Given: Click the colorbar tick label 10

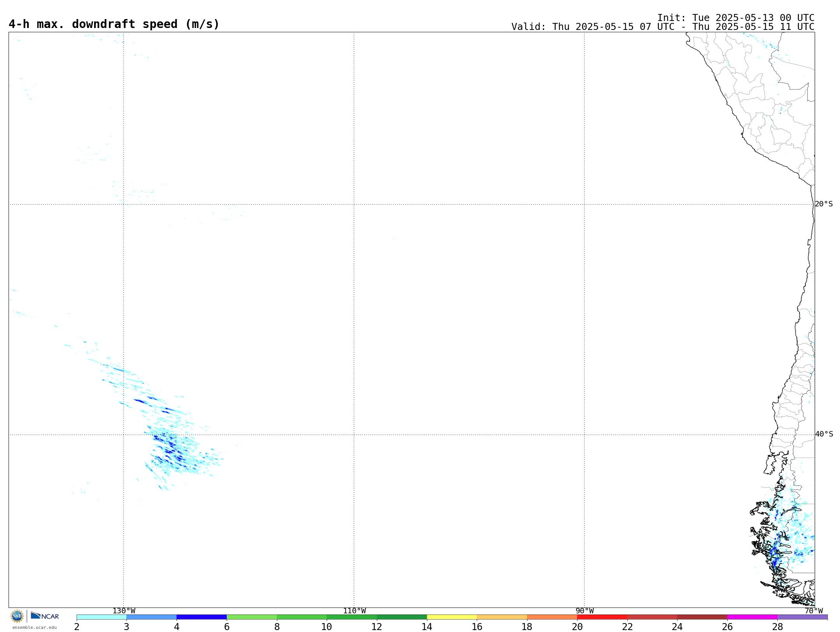Looking at the screenshot, I should (x=327, y=627).
